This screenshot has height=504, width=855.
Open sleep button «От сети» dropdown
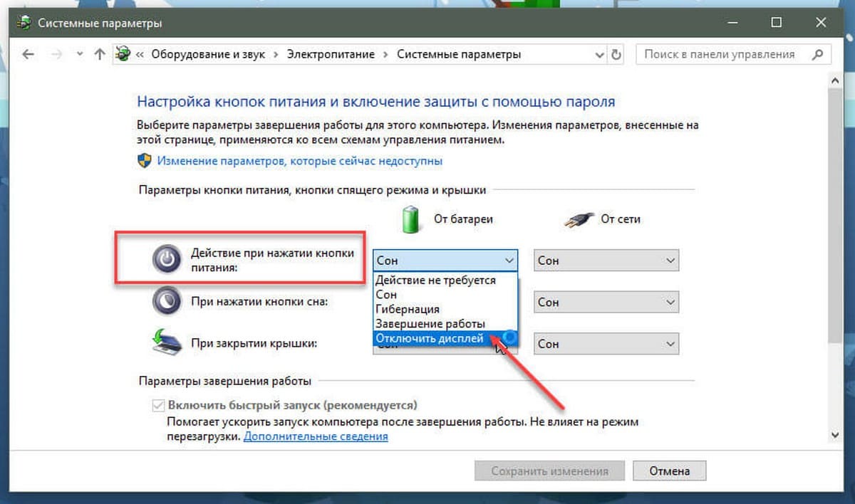click(606, 302)
